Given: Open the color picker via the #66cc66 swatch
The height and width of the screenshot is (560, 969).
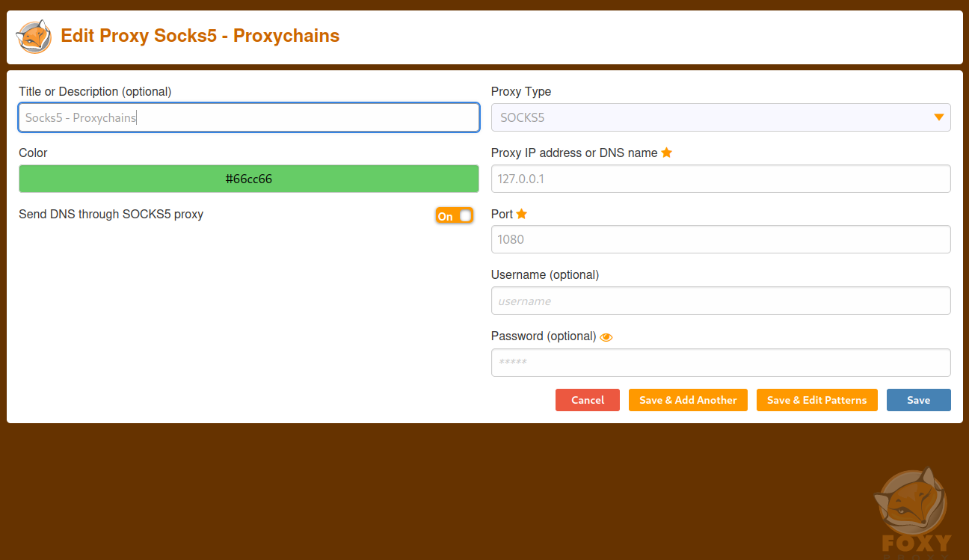Looking at the screenshot, I should tap(248, 179).
